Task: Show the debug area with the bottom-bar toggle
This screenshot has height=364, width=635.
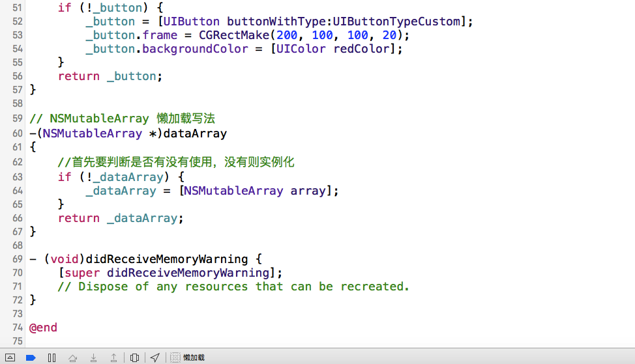Action: coord(10,357)
